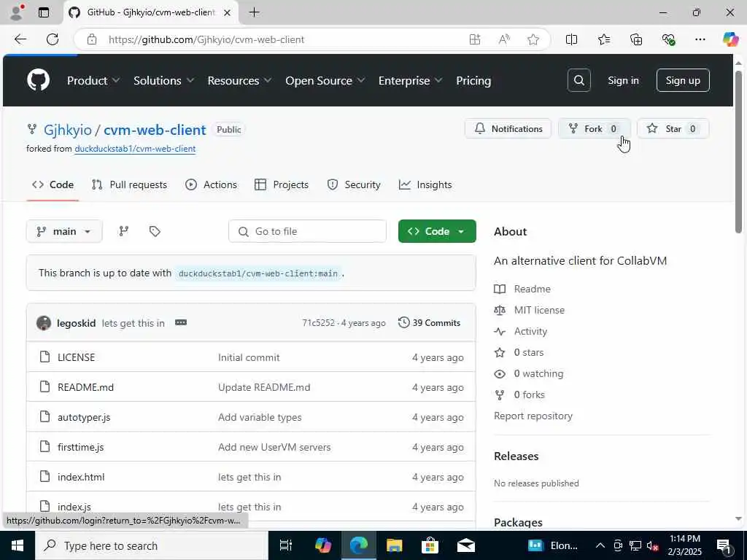
Task: Open the Pull requests tab
Action: [x=130, y=184]
